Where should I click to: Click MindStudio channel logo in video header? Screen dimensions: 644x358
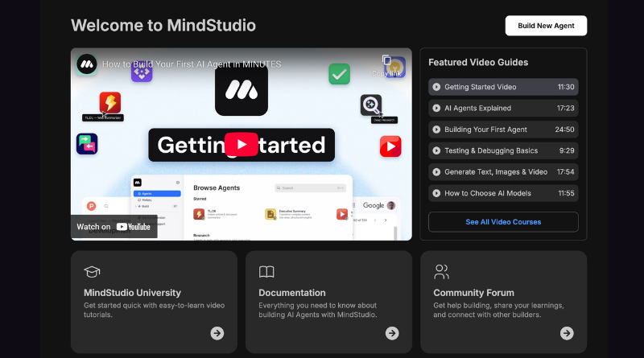click(x=86, y=64)
